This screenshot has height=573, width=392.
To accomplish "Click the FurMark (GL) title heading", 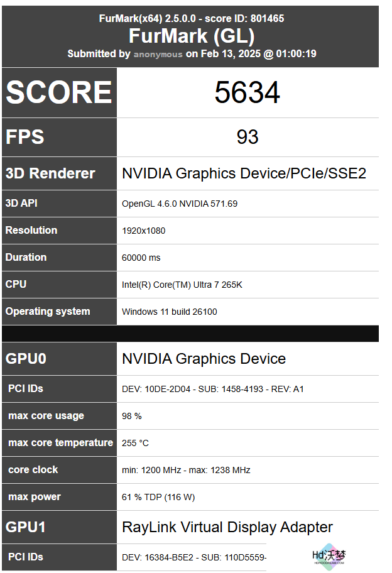I will (x=192, y=36).
